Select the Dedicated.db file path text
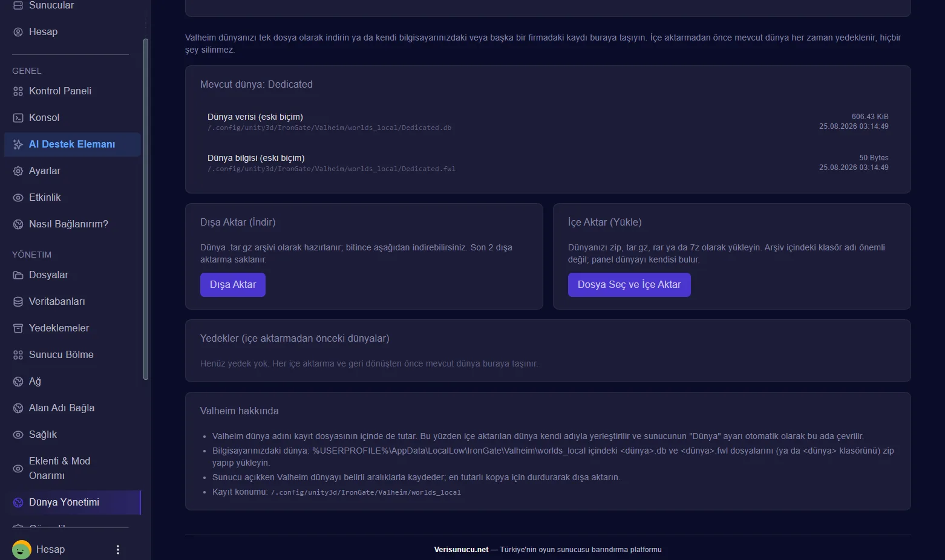Screen dimensions: 945x560 pos(329,128)
